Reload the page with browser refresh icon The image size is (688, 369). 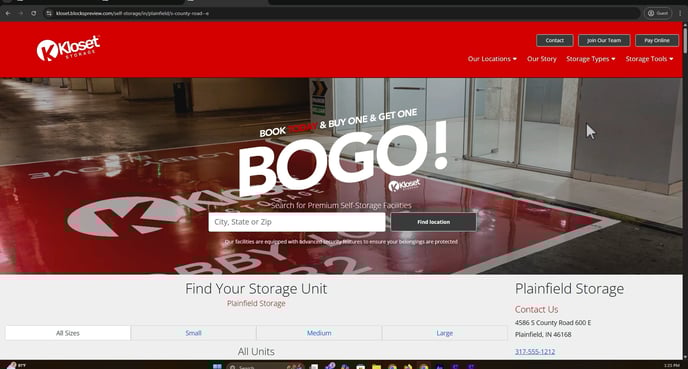pyautogui.click(x=33, y=13)
